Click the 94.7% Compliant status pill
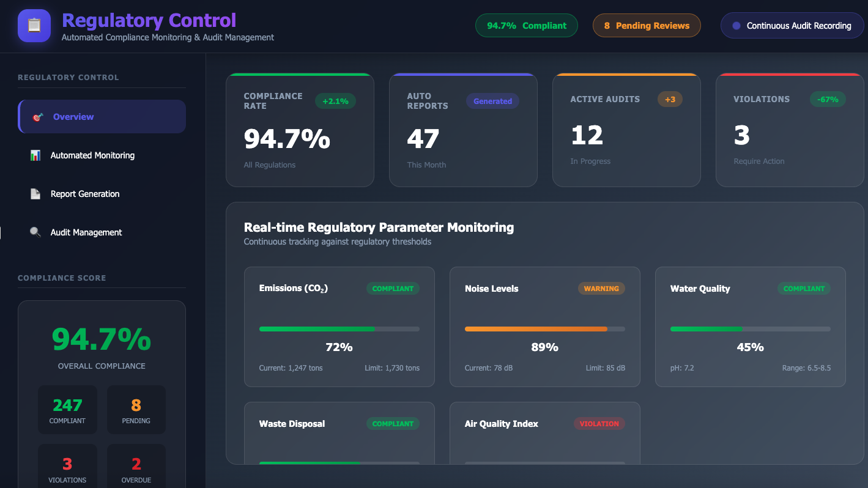This screenshot has width=868, height=488. 526,26
